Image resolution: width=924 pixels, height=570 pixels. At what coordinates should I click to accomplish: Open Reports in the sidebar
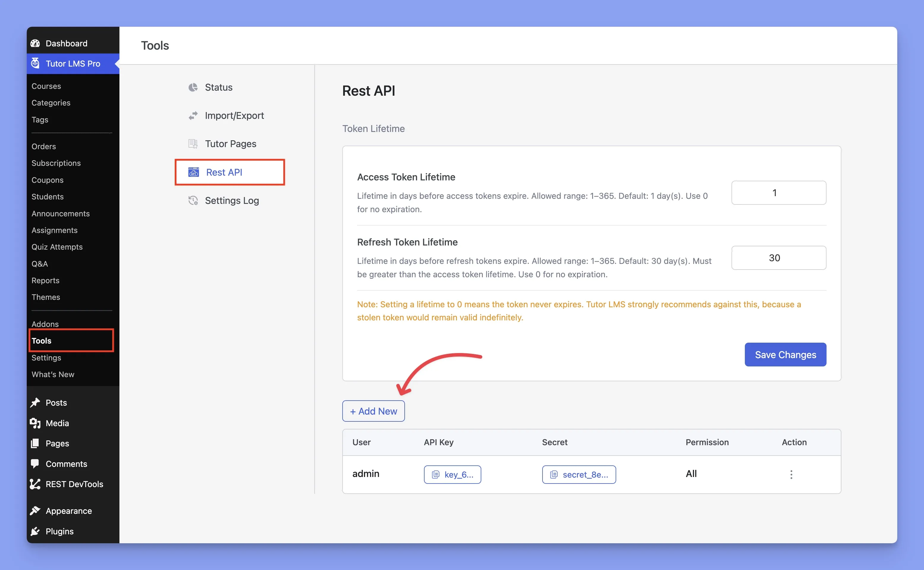[x=45, y=280]
